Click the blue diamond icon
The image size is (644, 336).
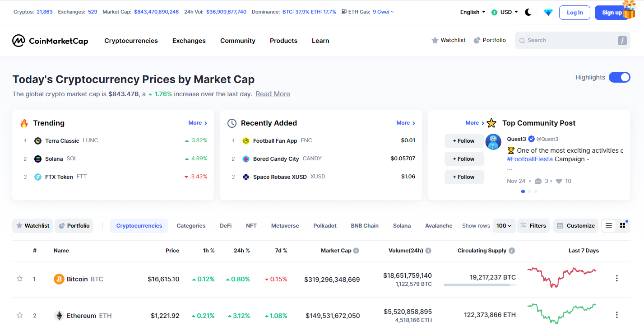coord(548,12)
